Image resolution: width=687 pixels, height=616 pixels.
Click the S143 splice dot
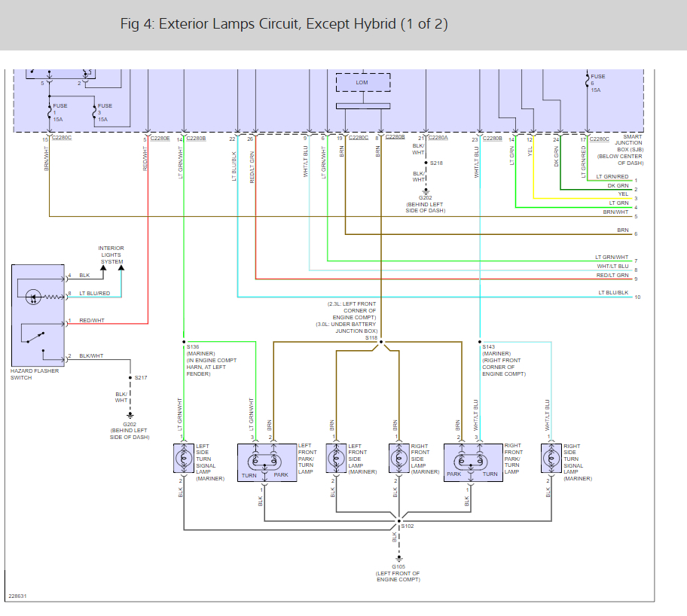point(480,342)
